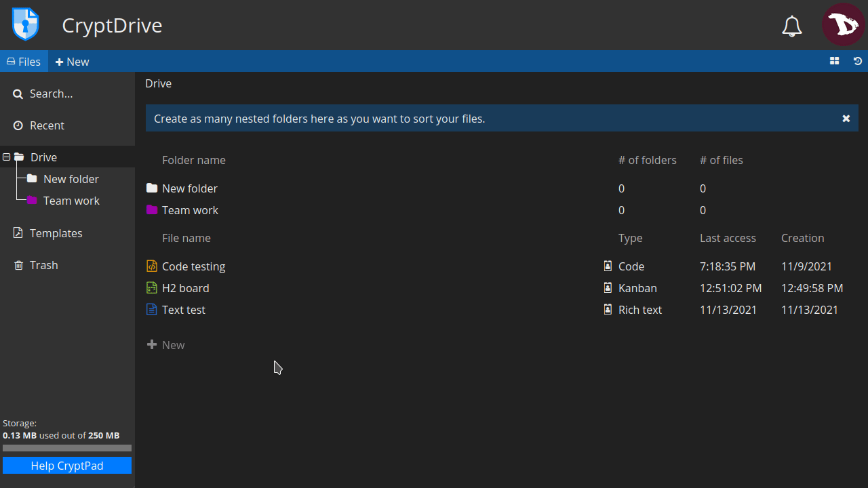Toggle the Files panel button
The height and width of the screenshot is (488, 868).
[24, 62]
